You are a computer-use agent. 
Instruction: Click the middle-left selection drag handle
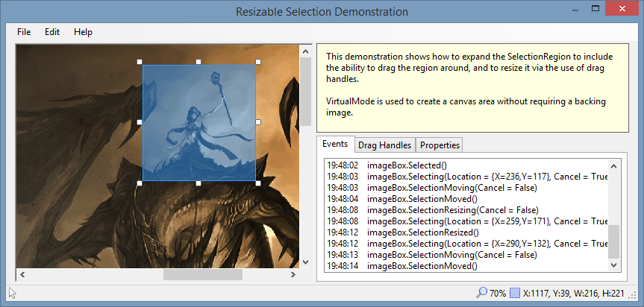click(x=140, y=122)
